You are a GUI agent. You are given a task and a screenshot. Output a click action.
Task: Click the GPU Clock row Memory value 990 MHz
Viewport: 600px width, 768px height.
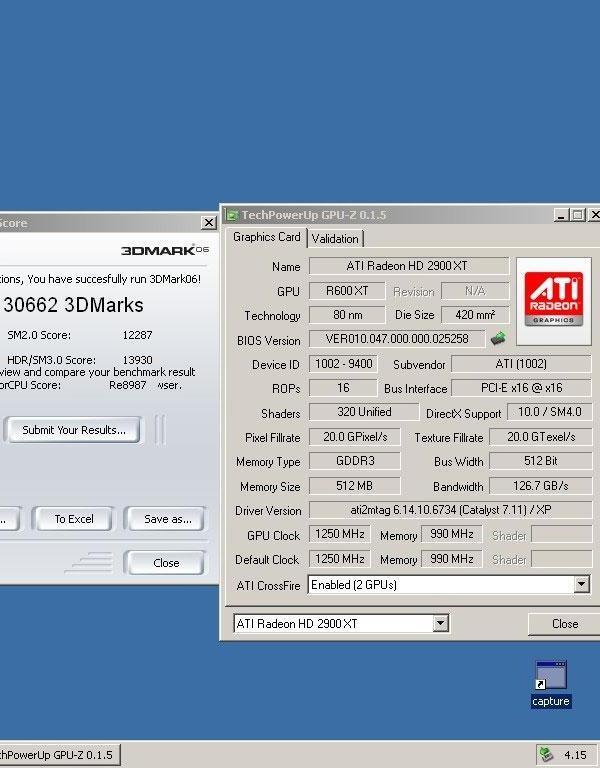(x=452, y=534)
